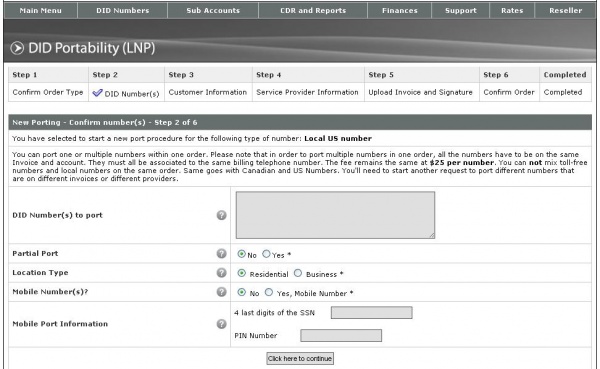Image resolution: width=600 pixels, height=369 pixels.
Task: Select Residential location type
Action: point(241,273)
